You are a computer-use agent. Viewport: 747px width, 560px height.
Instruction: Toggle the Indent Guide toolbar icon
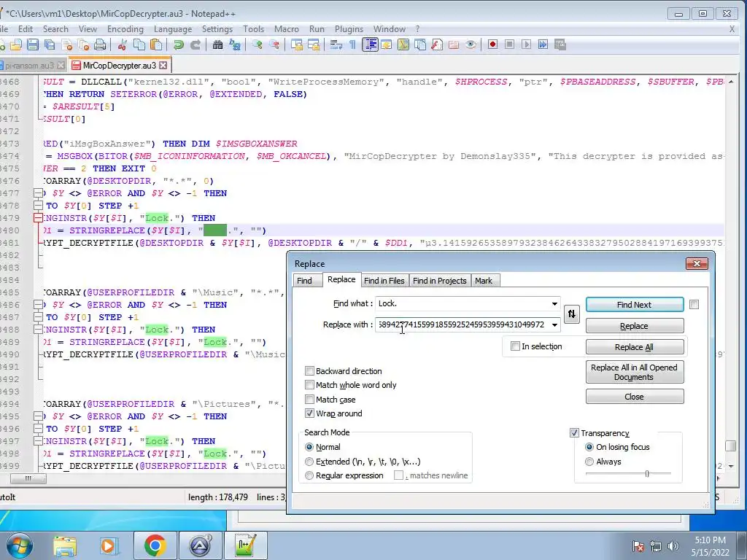(370, 44)
